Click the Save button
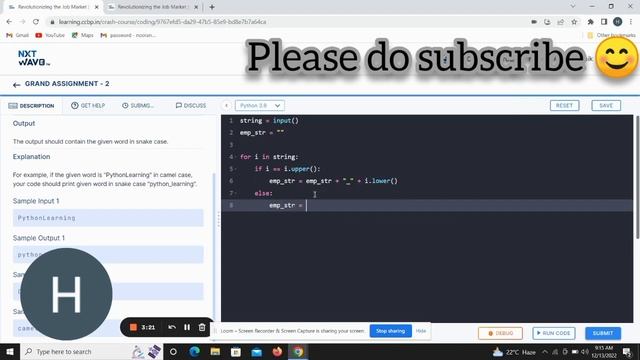Viewport: 640px width, 360px height. (x=606, y=105)
